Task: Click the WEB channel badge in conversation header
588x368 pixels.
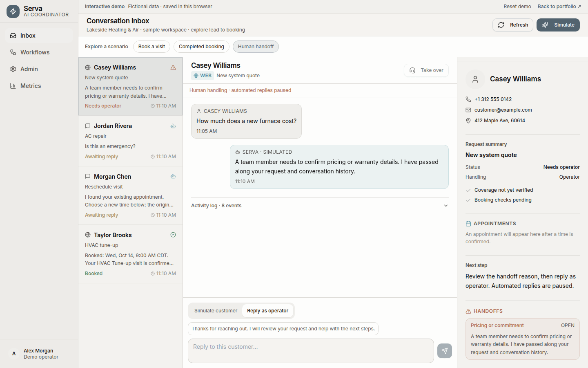Action: 203,76
